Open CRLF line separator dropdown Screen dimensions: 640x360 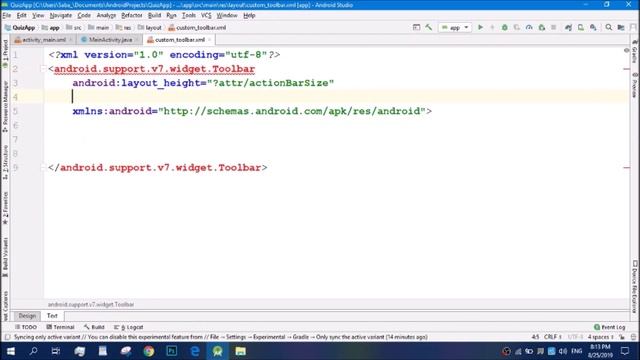click(x=553, y=337)
